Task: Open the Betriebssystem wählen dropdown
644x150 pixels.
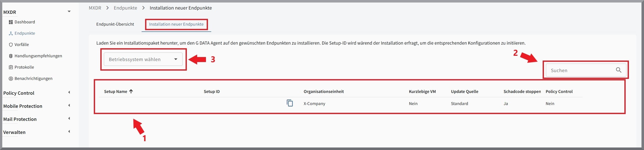Action: pyautogui.click(x=143, y=59)
